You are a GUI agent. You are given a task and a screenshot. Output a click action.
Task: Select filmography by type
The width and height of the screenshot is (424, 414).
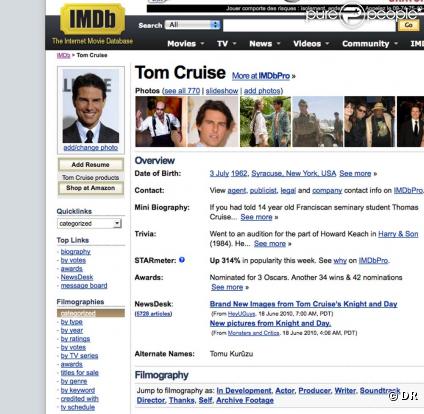point(71,322)
